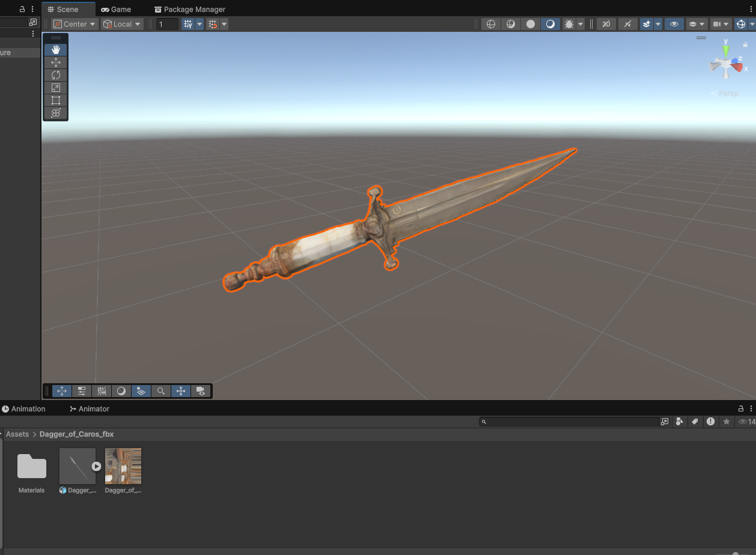Open snap increment settings dropdown arrow

[224, 24]
